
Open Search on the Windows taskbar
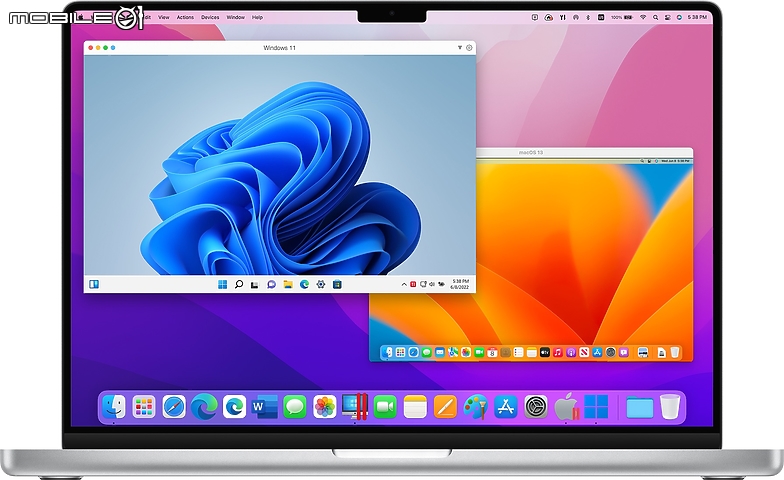coord(239,284)
